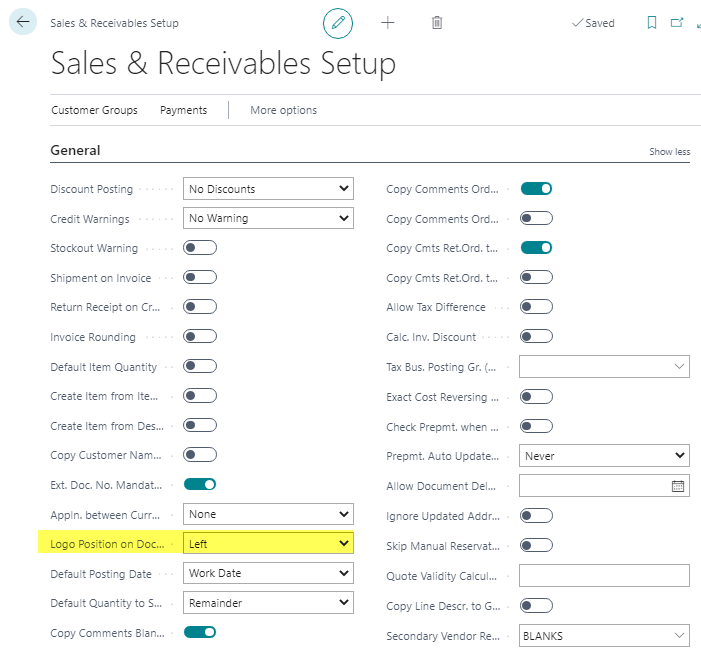
Task: Disable Copy Comments Blan... switch
Action: tap(200, 633)
